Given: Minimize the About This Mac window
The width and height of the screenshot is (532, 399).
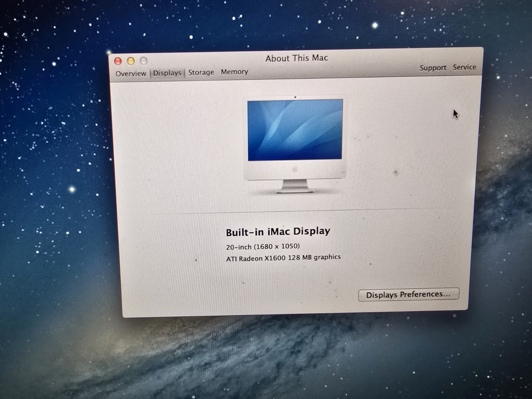Looking at the screenshot, I should (131, 61).
